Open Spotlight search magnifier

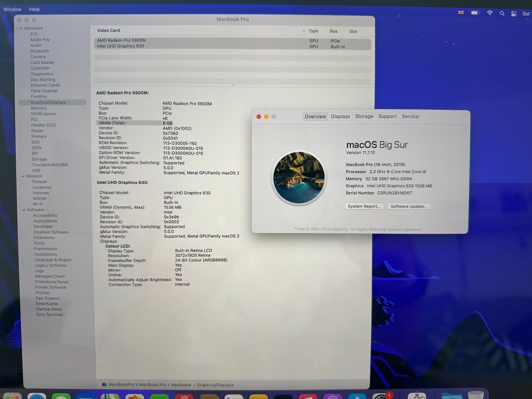tap(502, 13)
